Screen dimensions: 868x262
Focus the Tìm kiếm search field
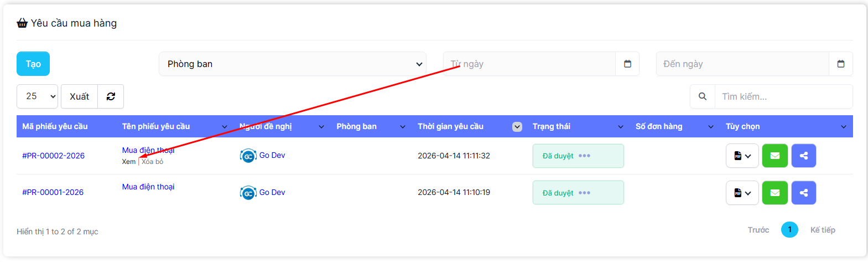[x=783, y=96]
